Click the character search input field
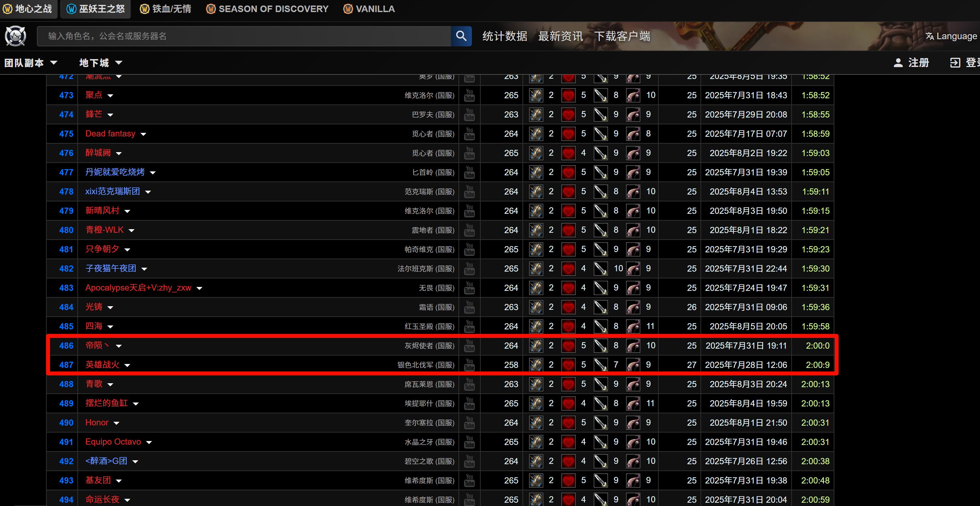The height and width of the screenshot is (506, 980). coord(244,36)
